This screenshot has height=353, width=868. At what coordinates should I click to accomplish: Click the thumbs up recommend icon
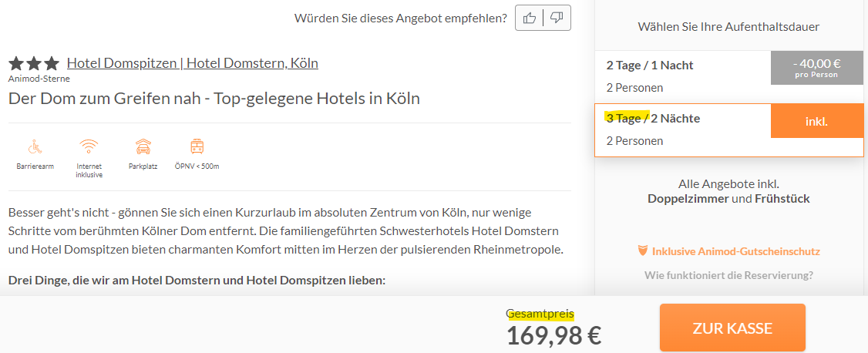point(530,18)
